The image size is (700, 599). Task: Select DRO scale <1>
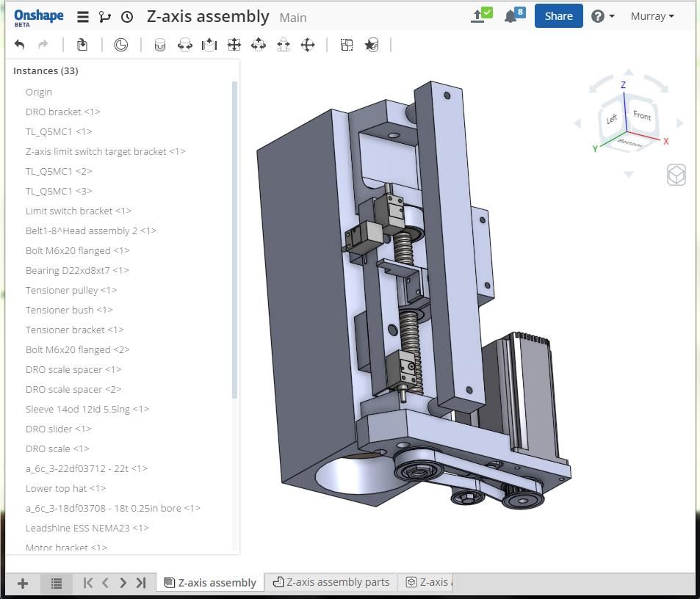57,449
